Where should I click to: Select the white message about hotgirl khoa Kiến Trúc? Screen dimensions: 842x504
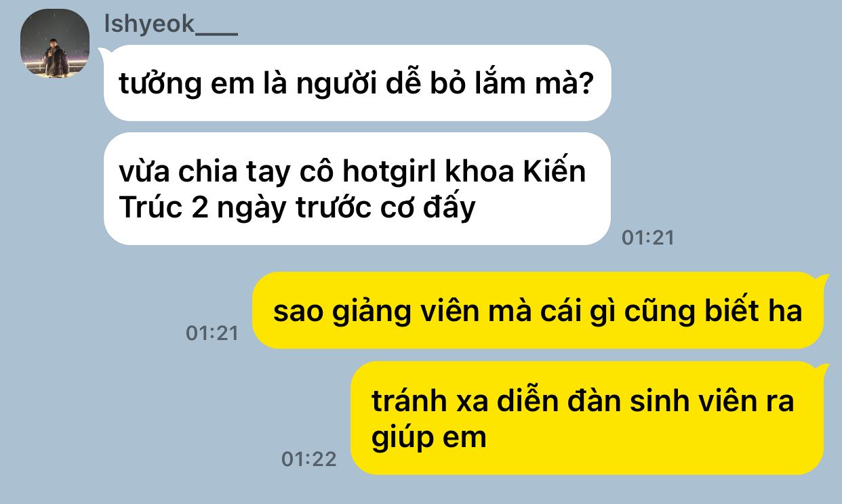pyautogui.click(x=357, y=189)
